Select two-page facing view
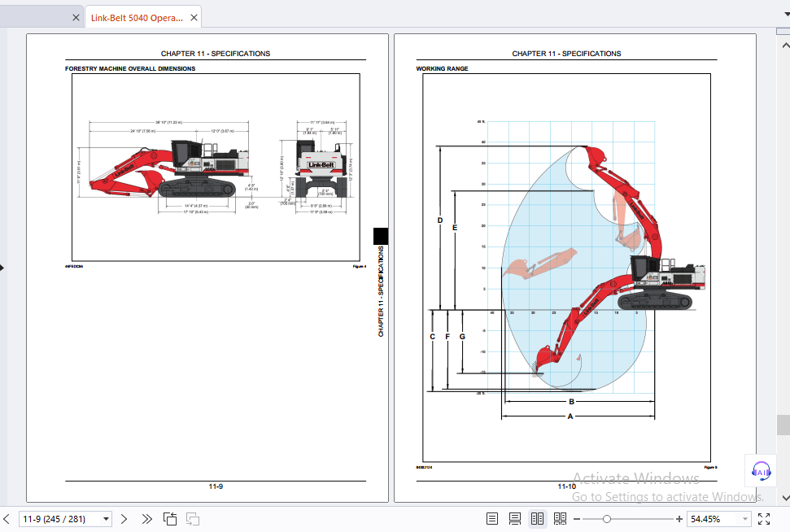Screen dimensions: 790x532 click(x=538, y=518)
